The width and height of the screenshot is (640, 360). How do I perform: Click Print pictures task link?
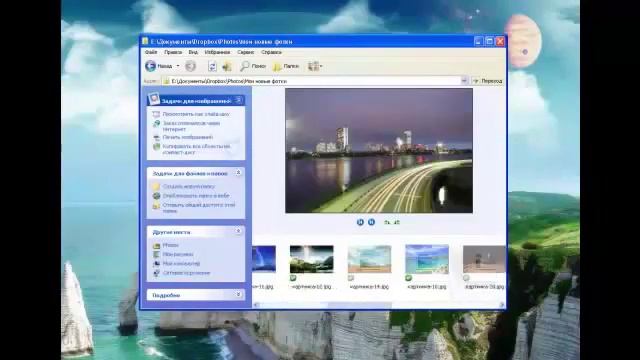pos(188,138)
